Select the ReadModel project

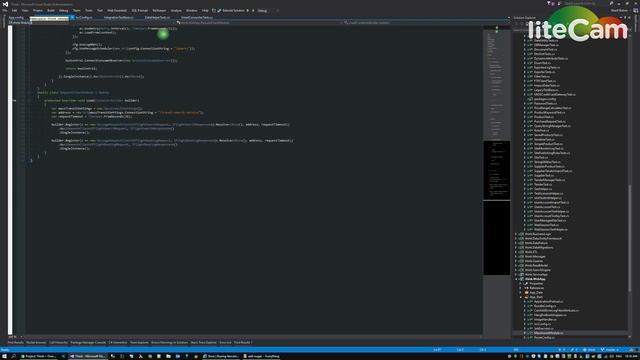tap(536, 266)
